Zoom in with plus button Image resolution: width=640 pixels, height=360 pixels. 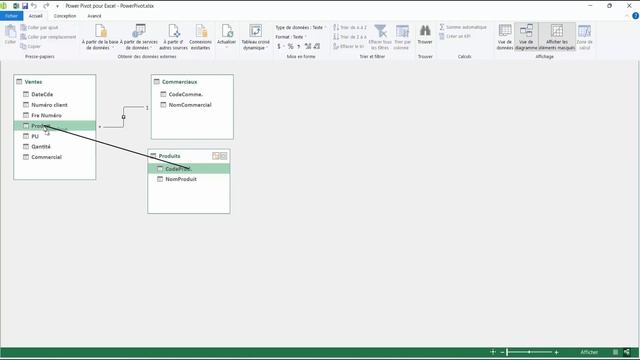pyautogui.click(x=556, y=352)
